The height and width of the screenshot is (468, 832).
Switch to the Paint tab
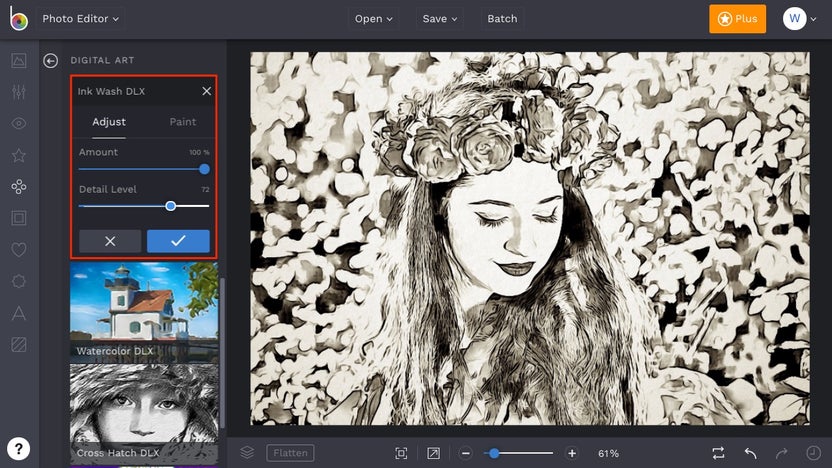(x=182, y=122)
